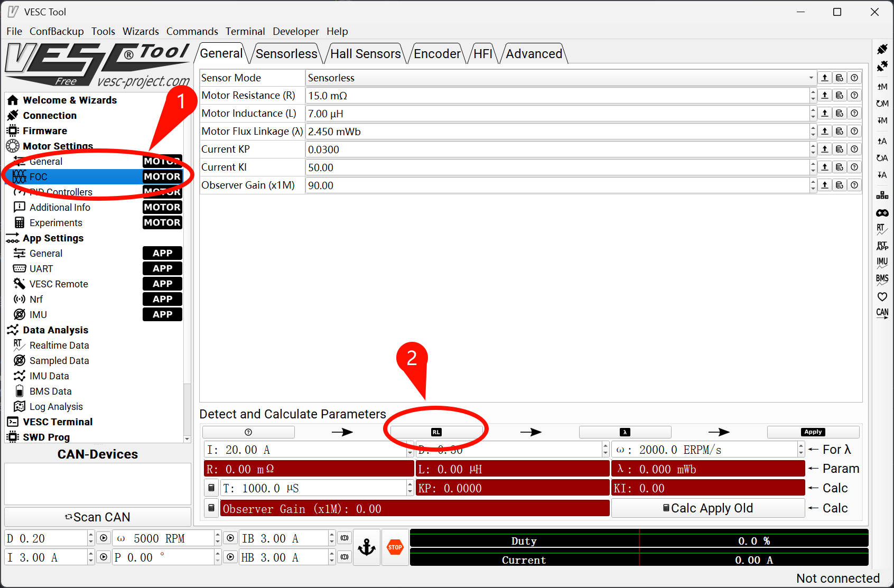Toggle CAN forwarding icon in right toolbar

click(882, 313)
